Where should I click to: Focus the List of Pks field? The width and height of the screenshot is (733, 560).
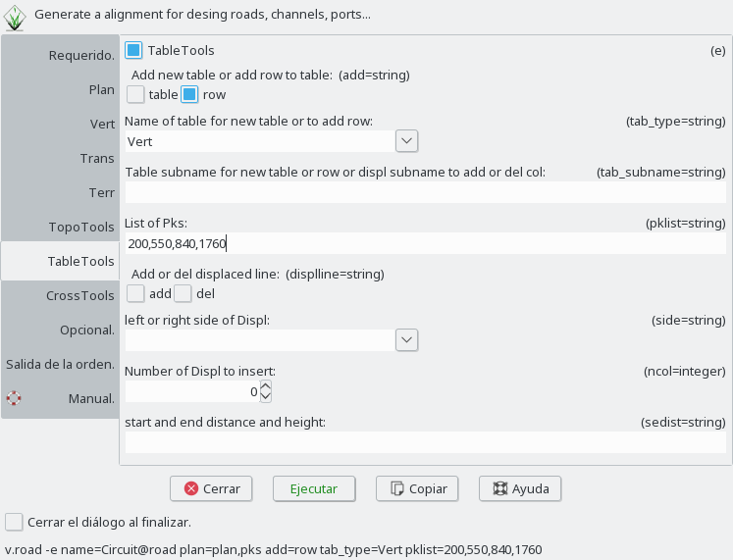click(425, 243)
